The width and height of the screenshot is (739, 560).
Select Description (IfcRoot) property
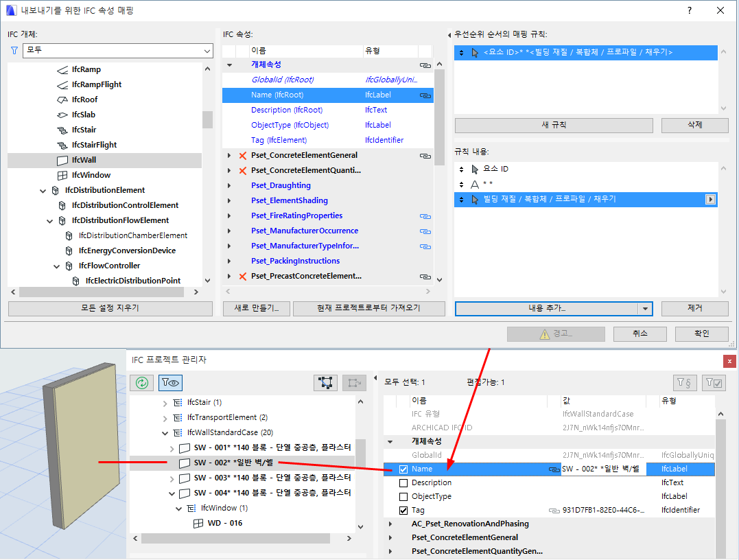click(x=287, y=110)
